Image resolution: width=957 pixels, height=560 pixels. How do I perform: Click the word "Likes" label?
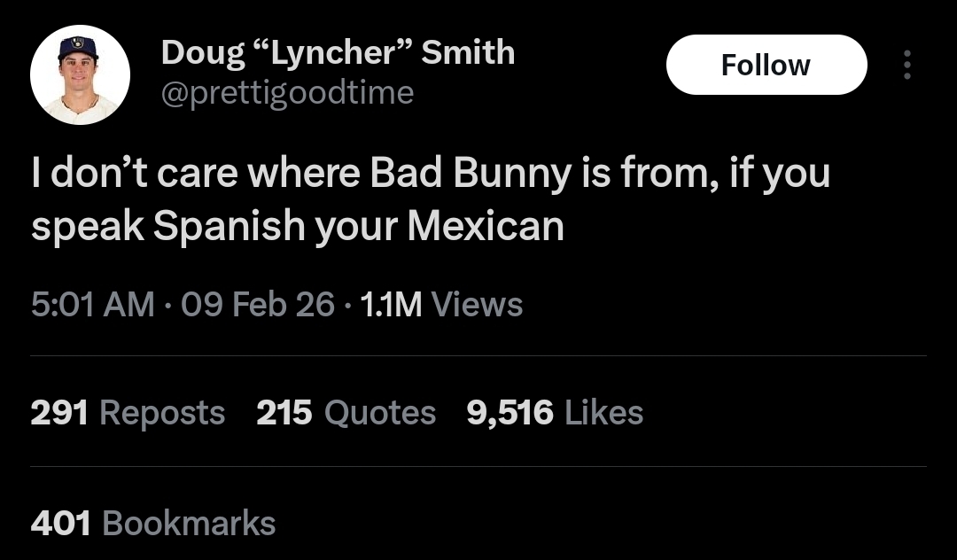(603, 412)
